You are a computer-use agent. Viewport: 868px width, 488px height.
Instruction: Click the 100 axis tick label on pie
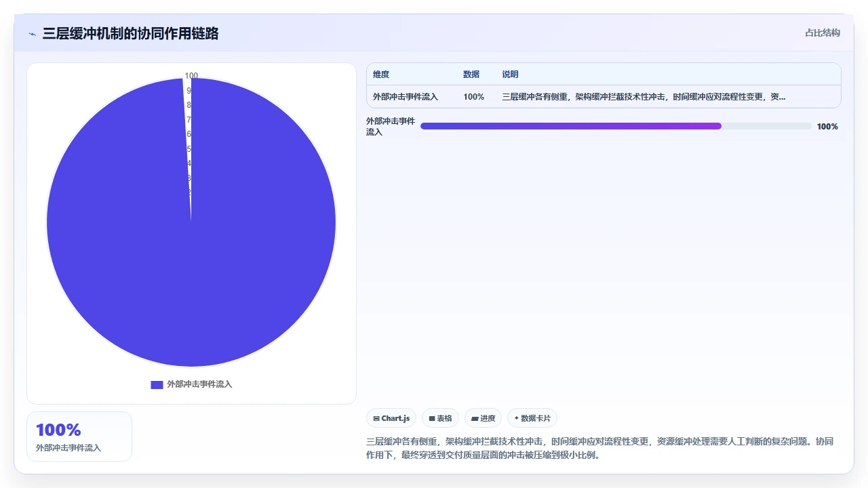[191, 76]
